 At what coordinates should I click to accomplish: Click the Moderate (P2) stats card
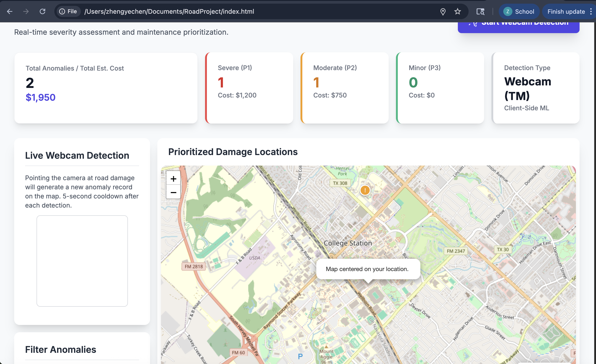344,88
